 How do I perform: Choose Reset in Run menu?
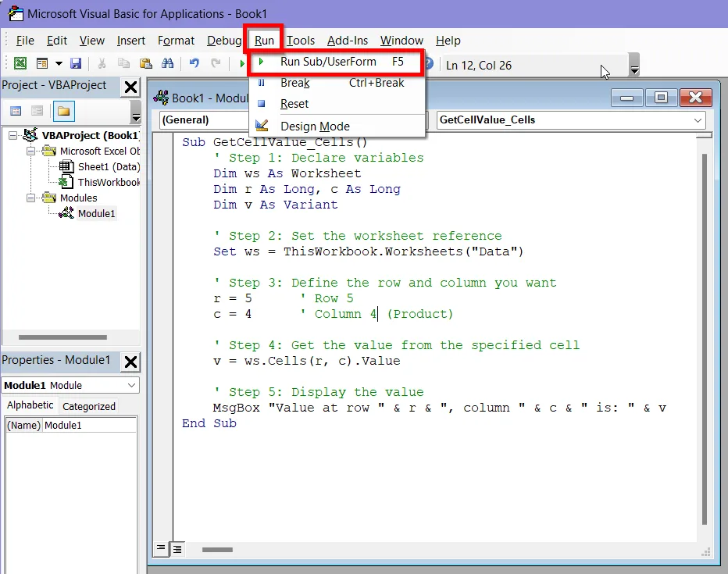point(337,104)
